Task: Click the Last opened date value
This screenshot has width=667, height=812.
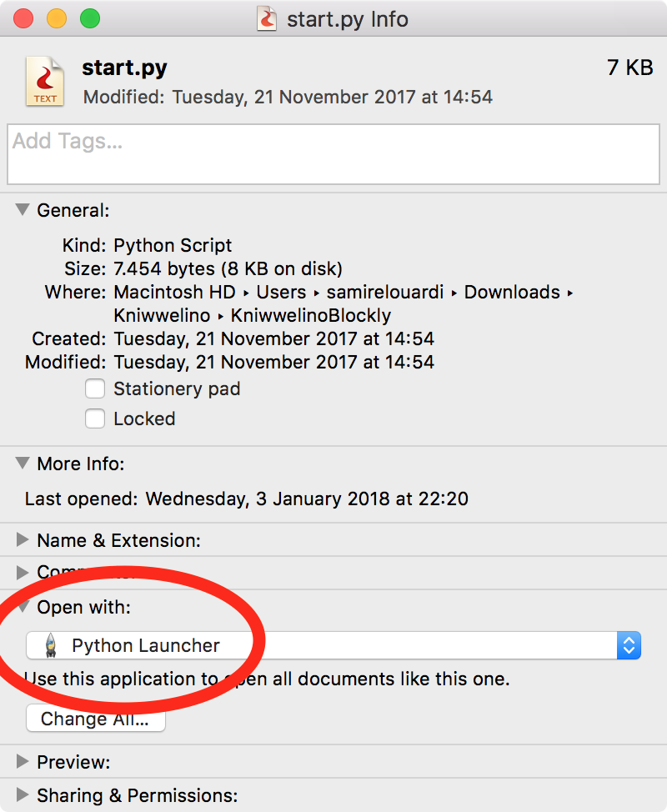Action: tap(307, 499)
